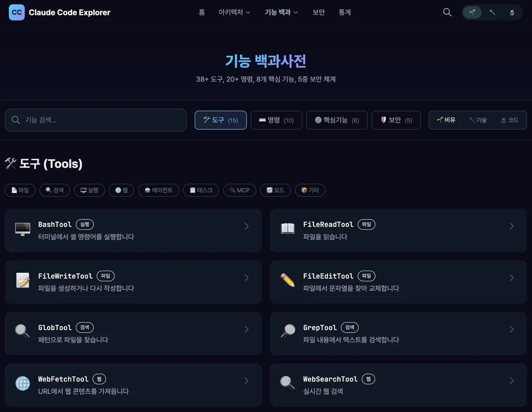The image size is (532, 412).
Task: Switch to 기술 view mode
Action: 478,120
